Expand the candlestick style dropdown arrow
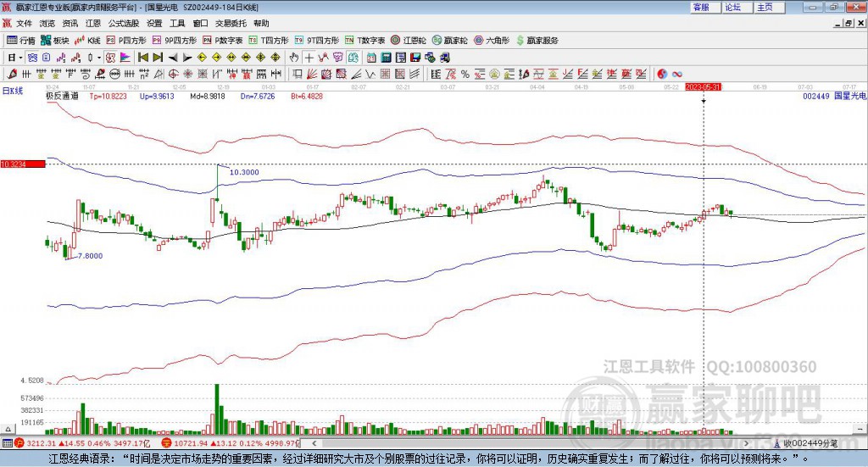The height and width of the screenshot is (467, 868). (x=99, y=58)
